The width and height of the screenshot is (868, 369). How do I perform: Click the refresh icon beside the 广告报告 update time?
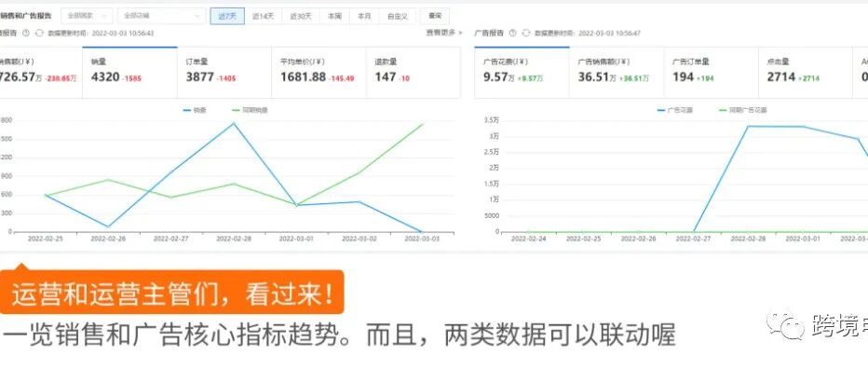click(x=526, y=34)
